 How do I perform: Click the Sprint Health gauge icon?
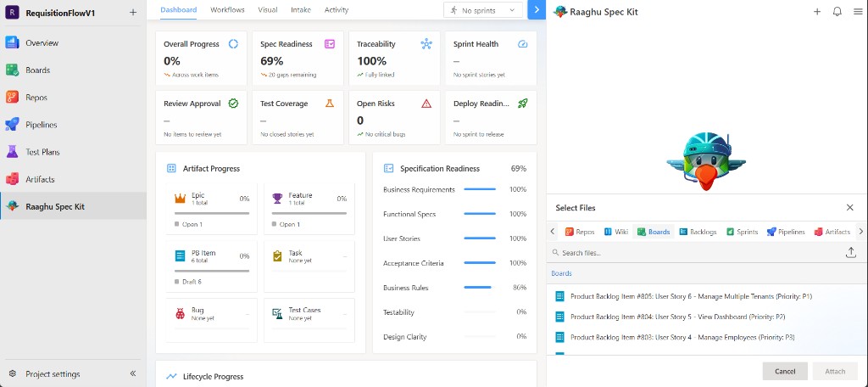pos(522,44)
